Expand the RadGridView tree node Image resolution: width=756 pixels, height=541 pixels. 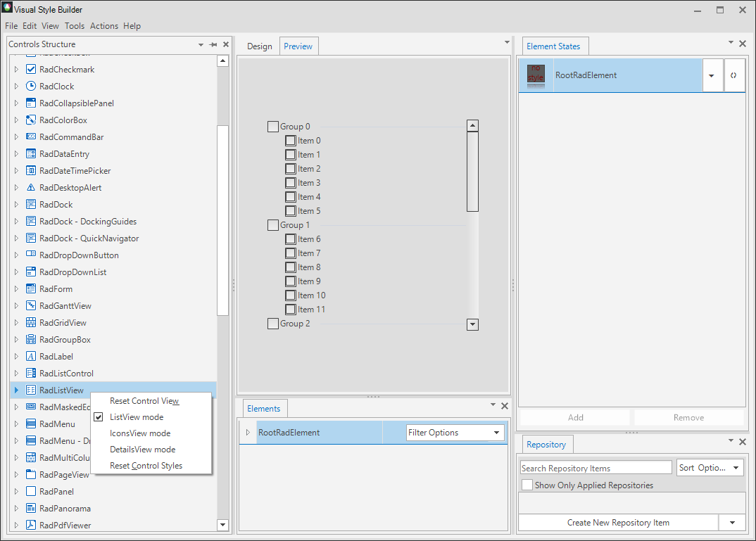16,322
